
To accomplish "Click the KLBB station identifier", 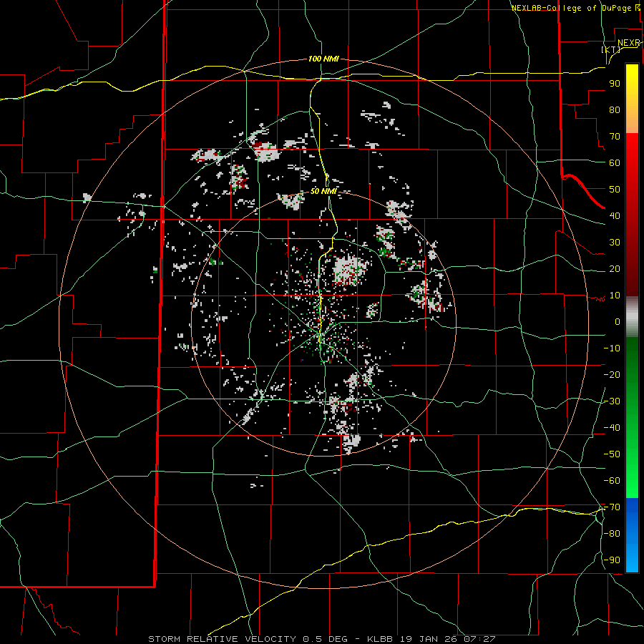I will [x=380, y=639].
